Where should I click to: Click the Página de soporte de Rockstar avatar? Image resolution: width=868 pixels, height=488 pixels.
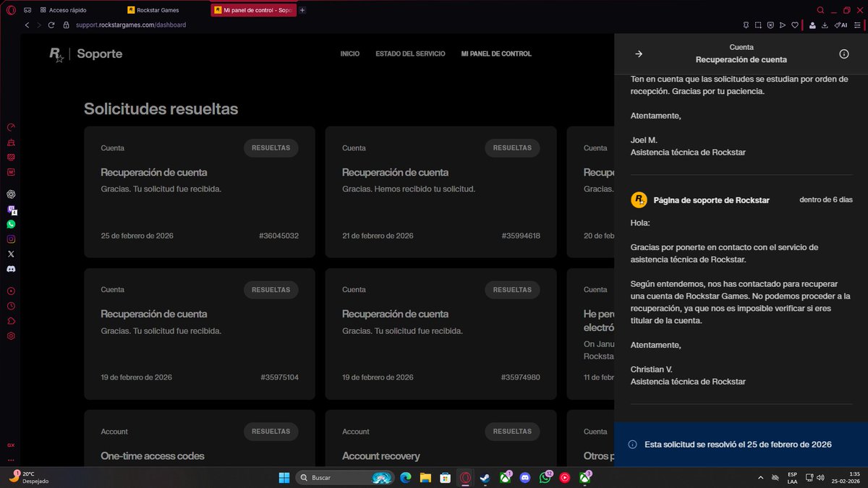tap(638, 200)
